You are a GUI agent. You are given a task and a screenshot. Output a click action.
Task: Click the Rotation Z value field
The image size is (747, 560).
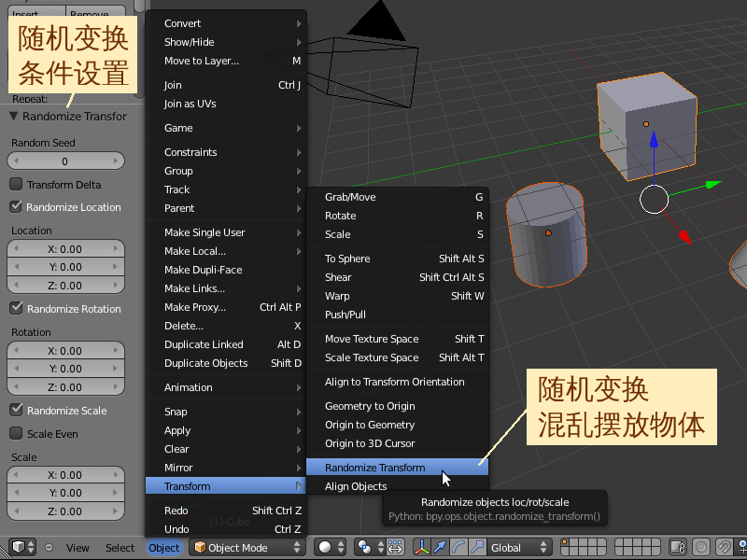coord(65,387)
